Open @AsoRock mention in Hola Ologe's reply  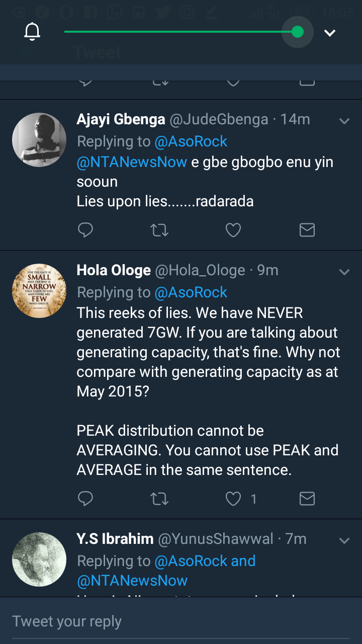coord(191,292)
